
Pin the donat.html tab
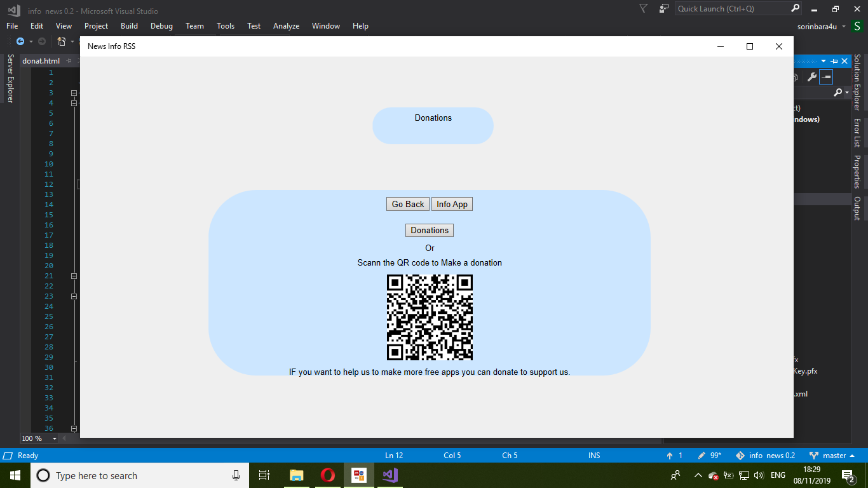[69, 61]
